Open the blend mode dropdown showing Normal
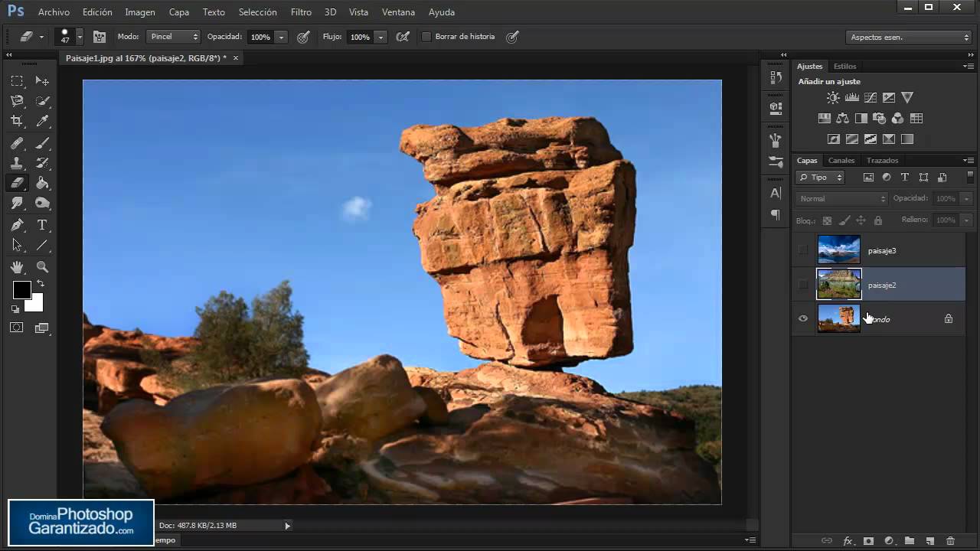This screenshot has width=980, height=551. [841, 198]
